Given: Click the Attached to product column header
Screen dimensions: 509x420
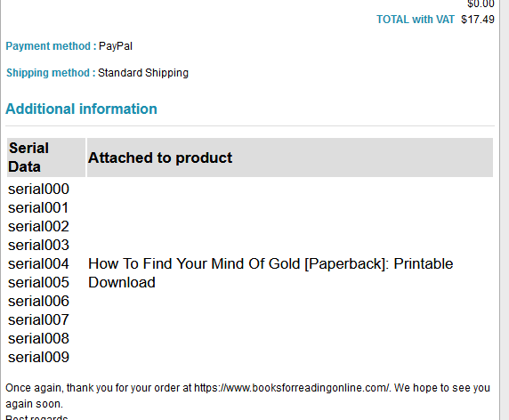Looking at the screenshot, I should 290,157.
